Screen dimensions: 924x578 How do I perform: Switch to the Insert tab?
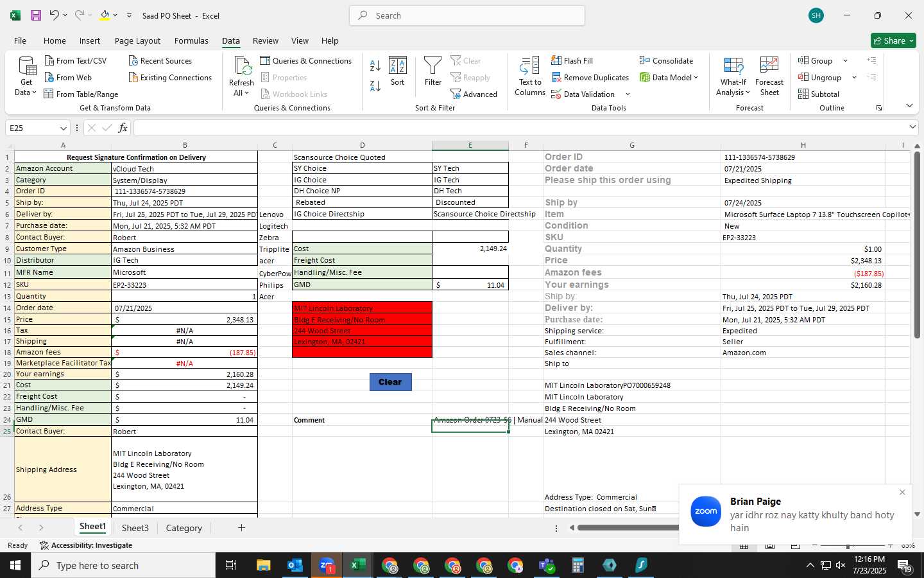(x=90, y=40)
